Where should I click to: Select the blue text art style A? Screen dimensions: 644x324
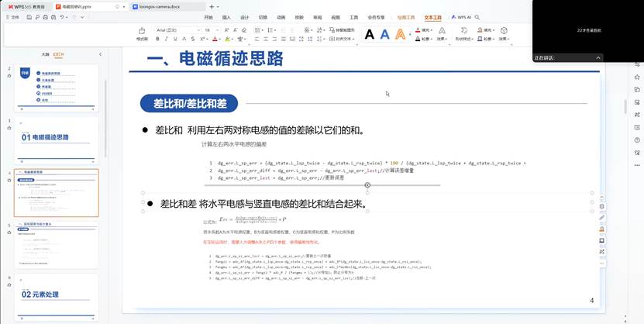(x=384, y=34)
